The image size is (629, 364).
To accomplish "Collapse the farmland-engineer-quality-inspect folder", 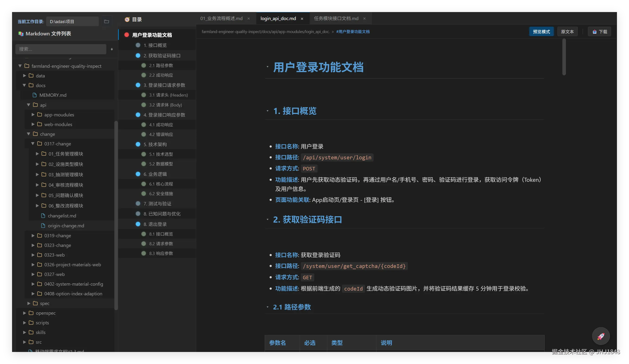I will [20, 66].
